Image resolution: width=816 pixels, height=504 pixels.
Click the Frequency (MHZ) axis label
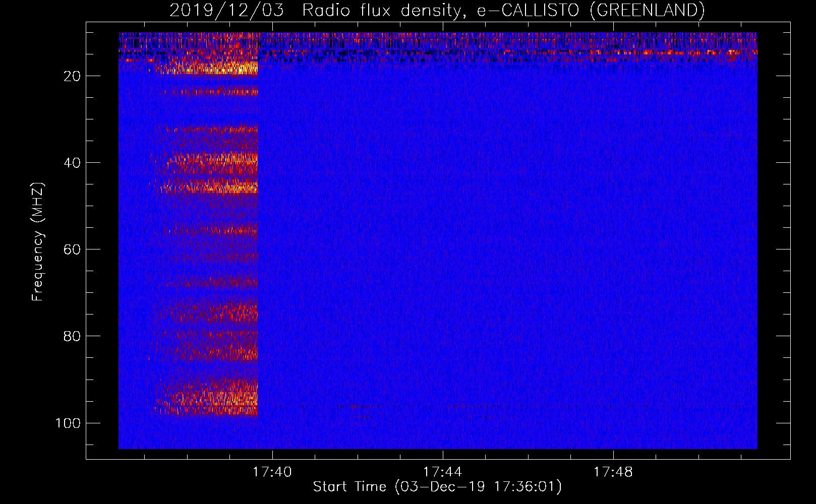pos(38,241)
